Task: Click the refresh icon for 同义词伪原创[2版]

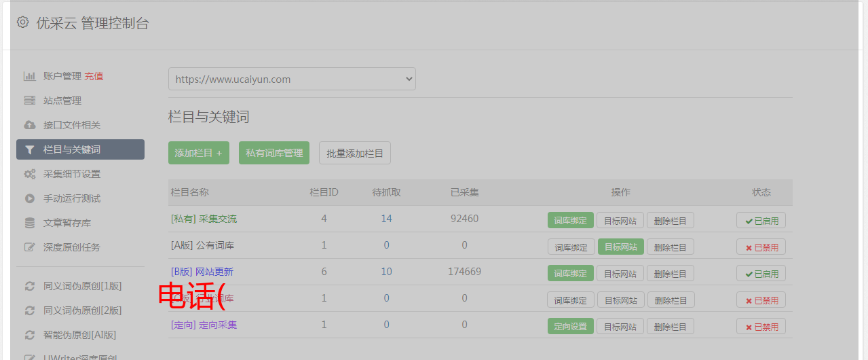Action: point(29,310)
